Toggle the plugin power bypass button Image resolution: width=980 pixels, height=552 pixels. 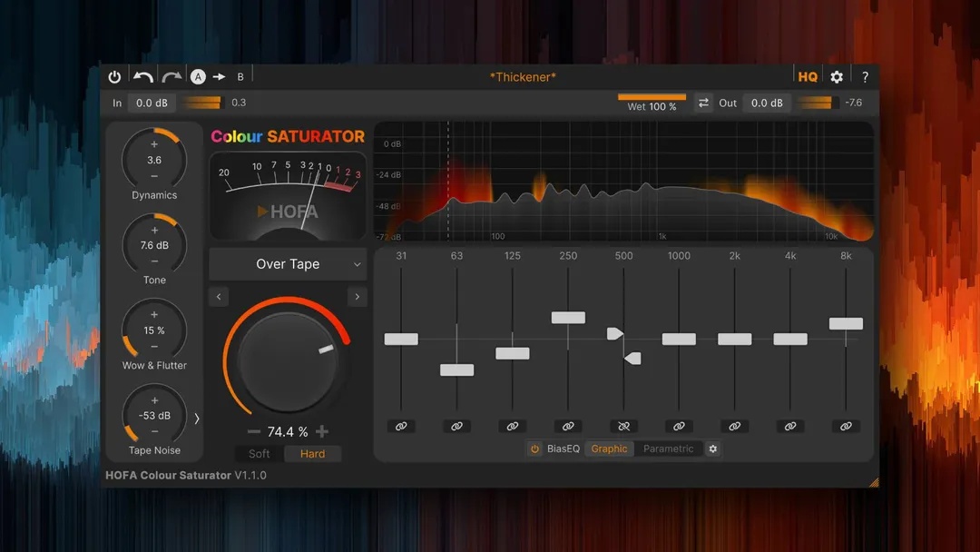(x=114, y=77)
